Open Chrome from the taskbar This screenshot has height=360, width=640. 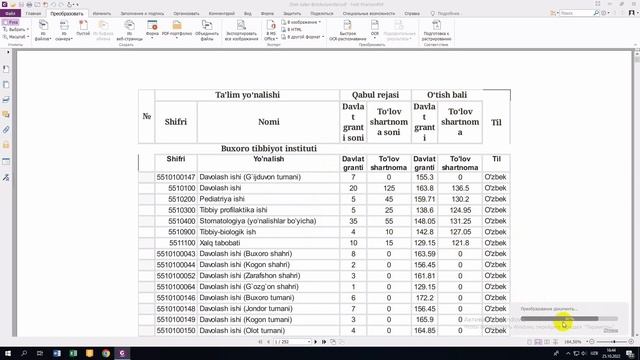pyautogui.click(x=106, y=353)
